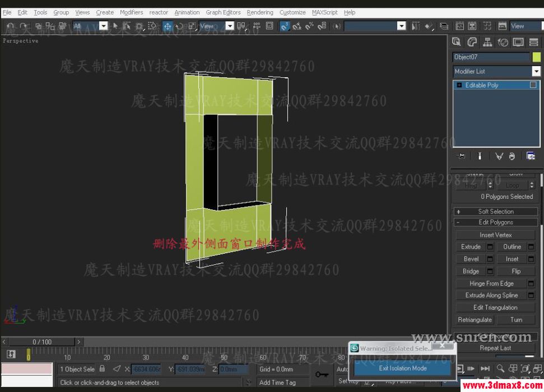The image size is (544, 392).
Task: Toggle Show End Result in modifier stack
Action: (x=480, y=156)
